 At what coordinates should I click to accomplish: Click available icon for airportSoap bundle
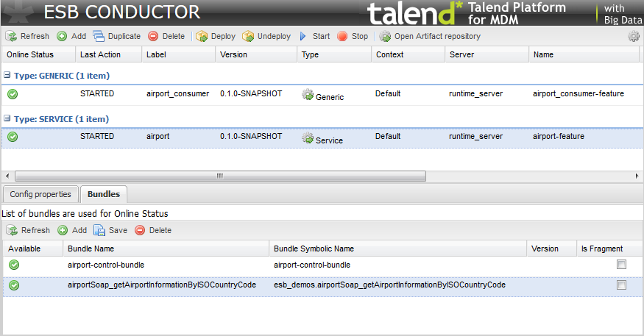pyautogui.click(x=14, y=285)
